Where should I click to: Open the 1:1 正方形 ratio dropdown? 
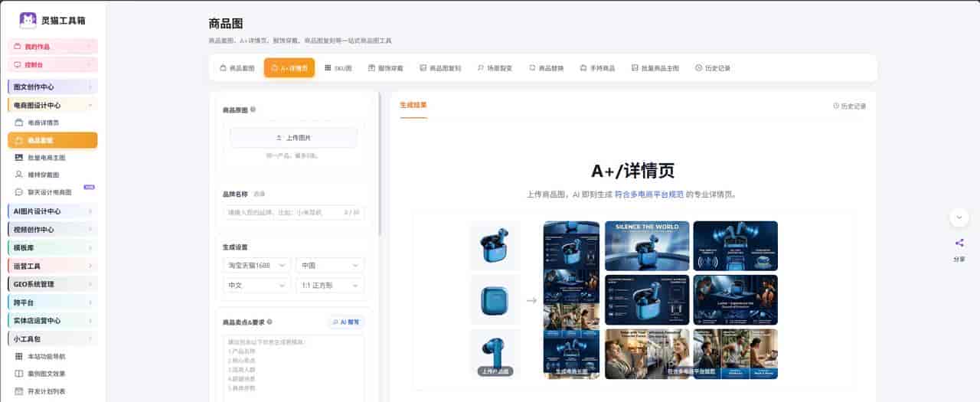click(330, 285)
